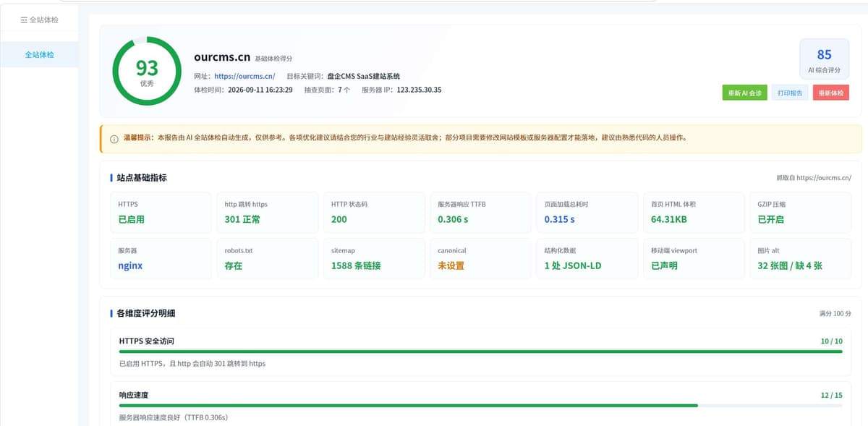The height and width of the screenshot is (426, 868).
Task: Click the keyword 盘企CMS SaaS建站系统
Action: point(363,76)
